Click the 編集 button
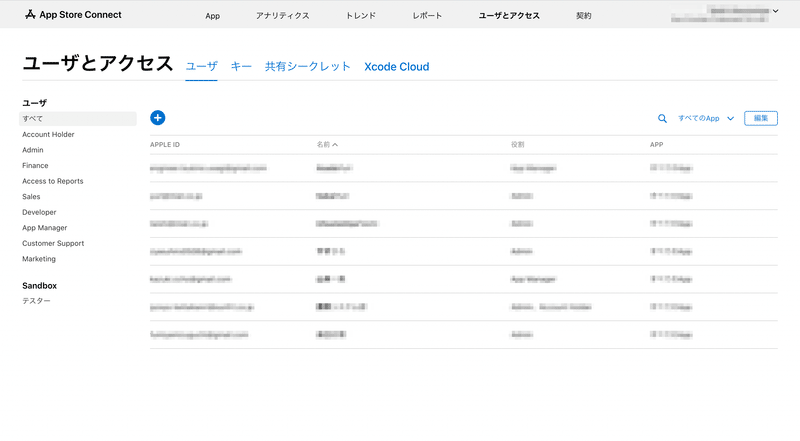Viewport: 800px width, 441px height. [x=761, y=118]
